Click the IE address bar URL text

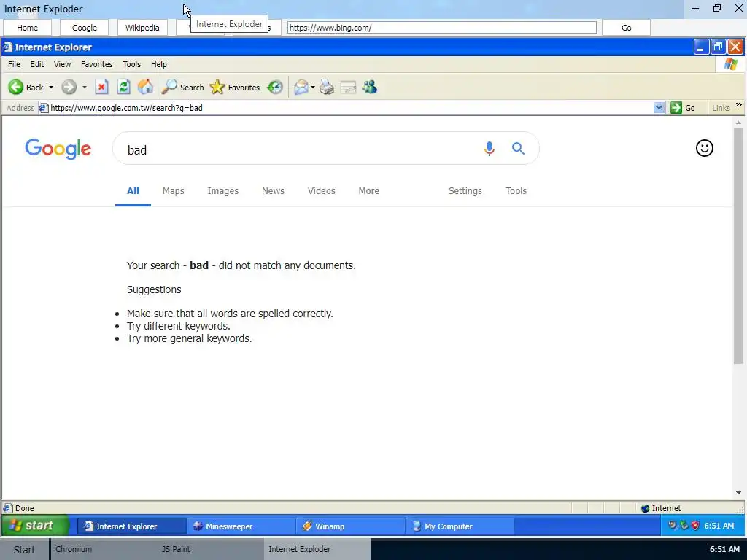tap(126, 108)
